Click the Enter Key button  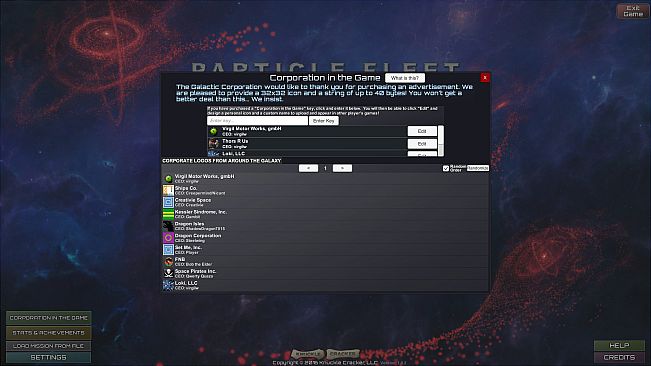click(324, 121)
